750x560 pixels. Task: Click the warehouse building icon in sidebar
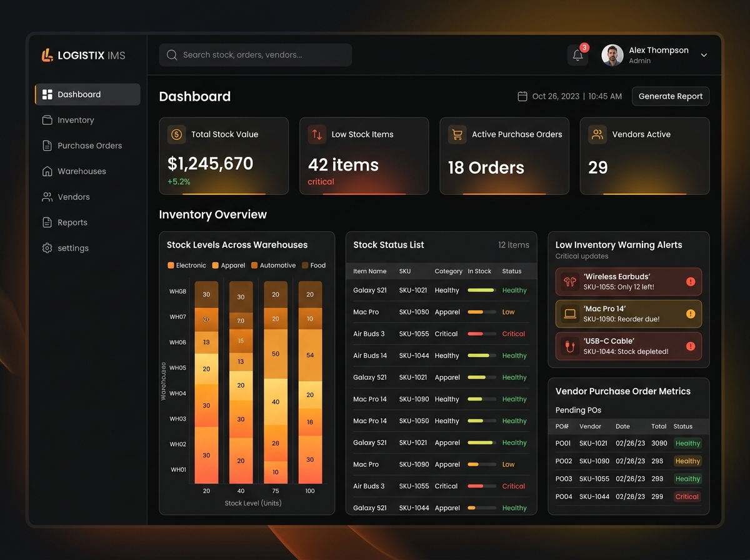pos(47,171)
